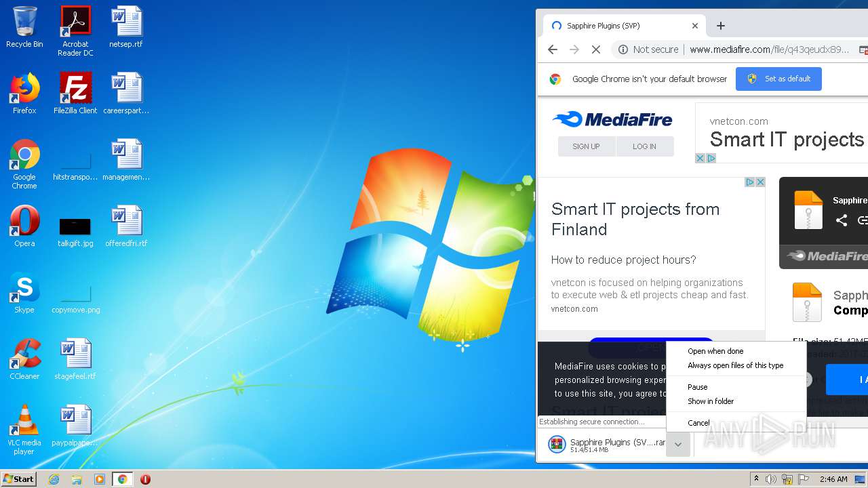Close the Sapphire Plugins (SVP) tab
Screen dimensions: 868x488
tap(695, 26)
